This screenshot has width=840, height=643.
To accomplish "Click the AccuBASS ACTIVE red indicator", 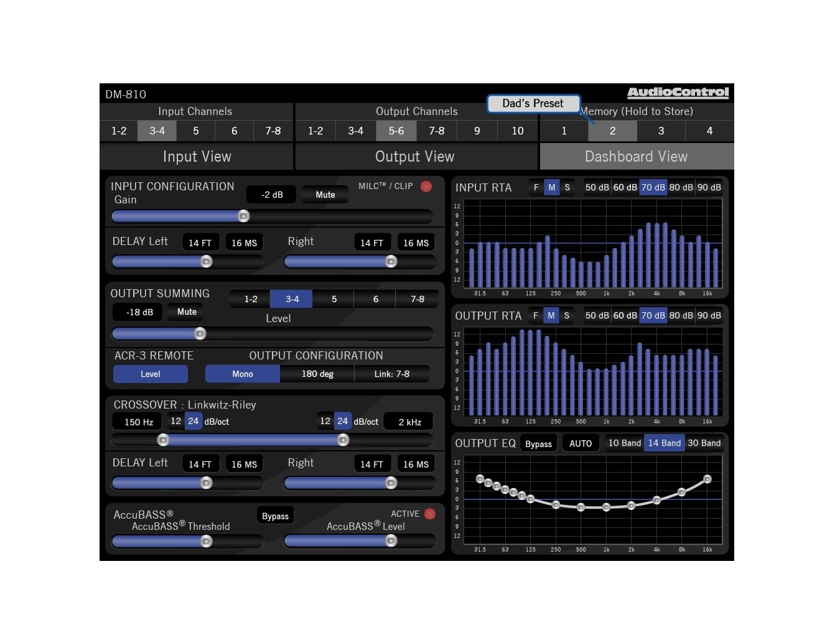I will (x=430, y=514).
